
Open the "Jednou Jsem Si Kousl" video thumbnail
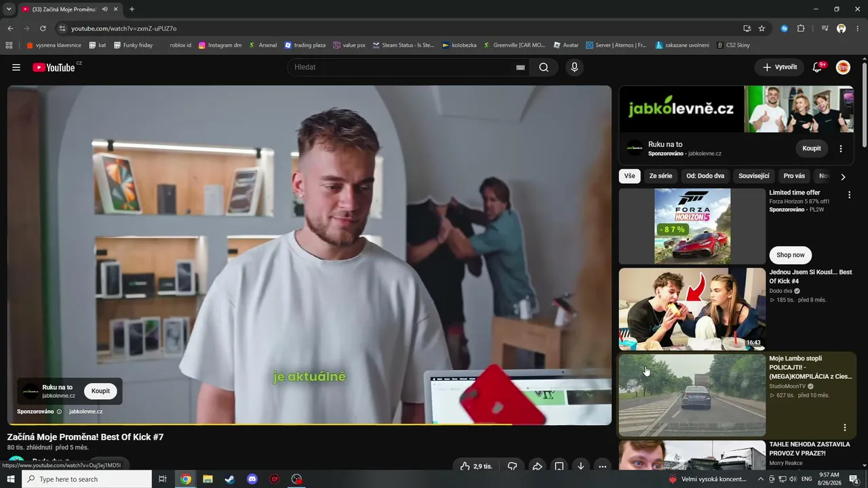click(x=692, y=309)
